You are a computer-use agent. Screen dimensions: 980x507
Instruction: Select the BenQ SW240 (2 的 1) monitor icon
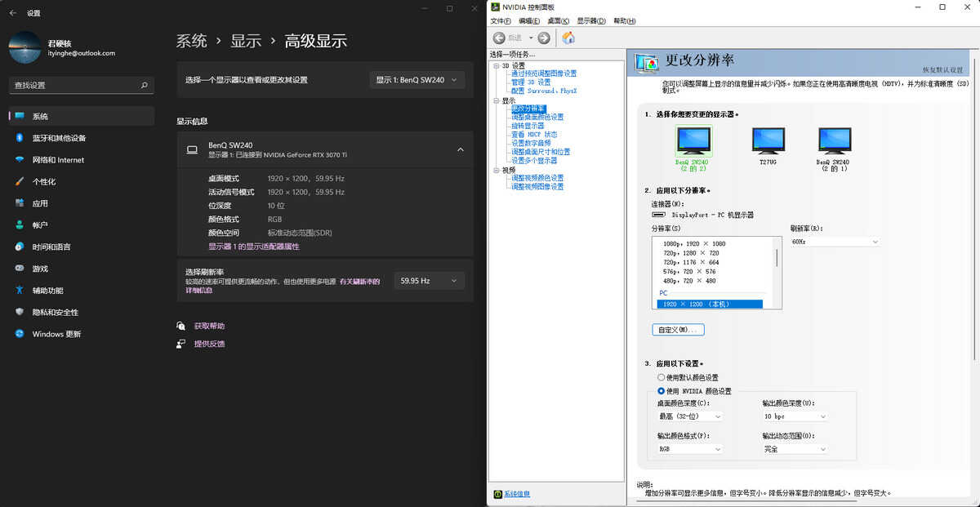click(834, 140)
